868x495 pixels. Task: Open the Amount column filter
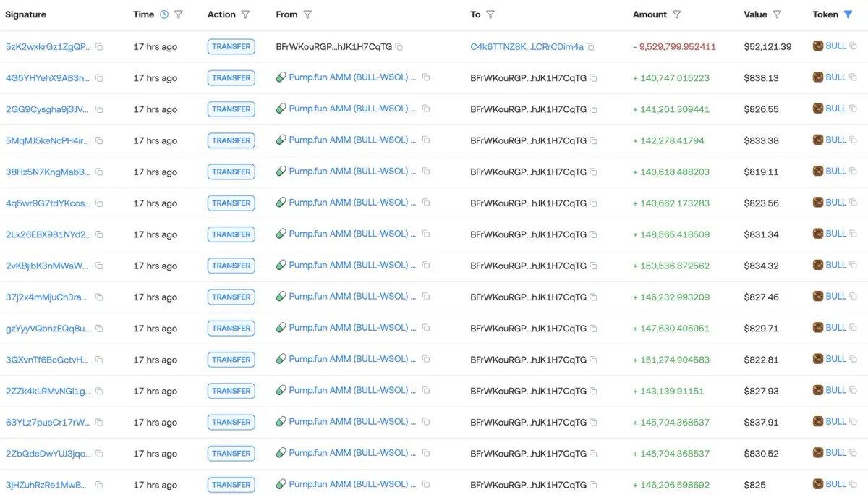point(677,14)
